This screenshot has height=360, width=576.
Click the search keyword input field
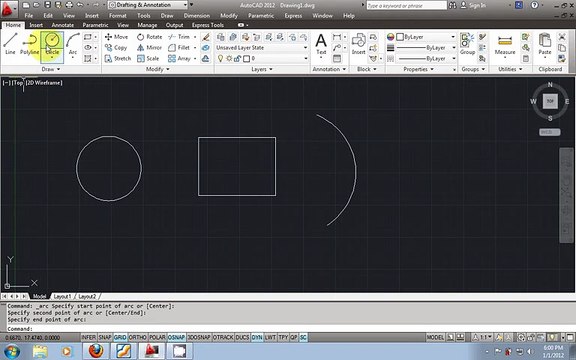point(406,6)
